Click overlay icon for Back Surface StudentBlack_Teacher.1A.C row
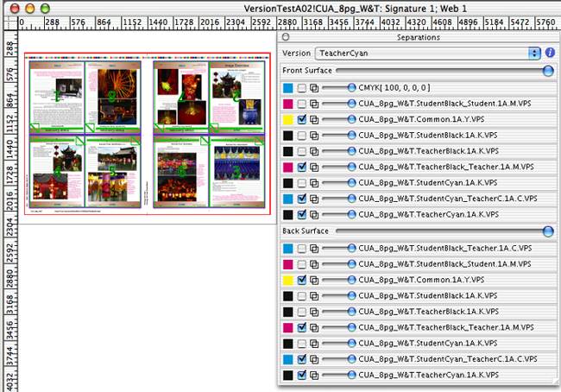561x392 pixels. click(315, 249)
